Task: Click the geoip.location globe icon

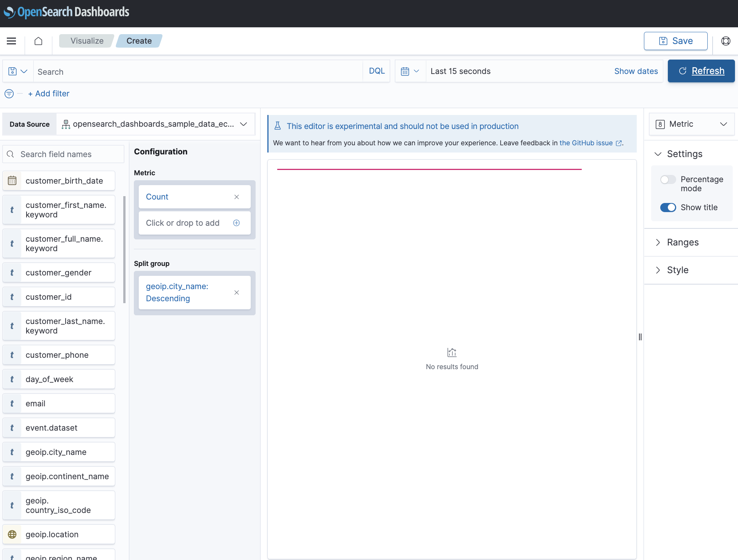Action: [12, 534]
